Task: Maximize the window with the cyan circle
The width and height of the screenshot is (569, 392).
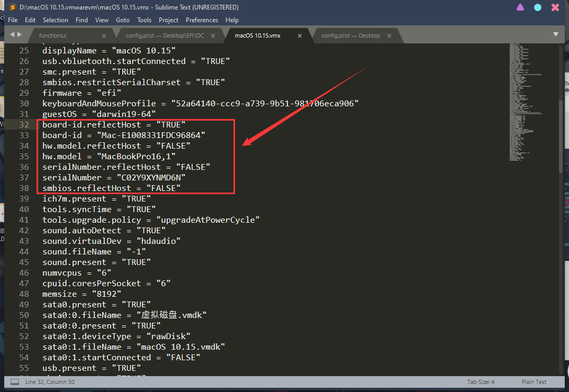Action: coord(538,7)
